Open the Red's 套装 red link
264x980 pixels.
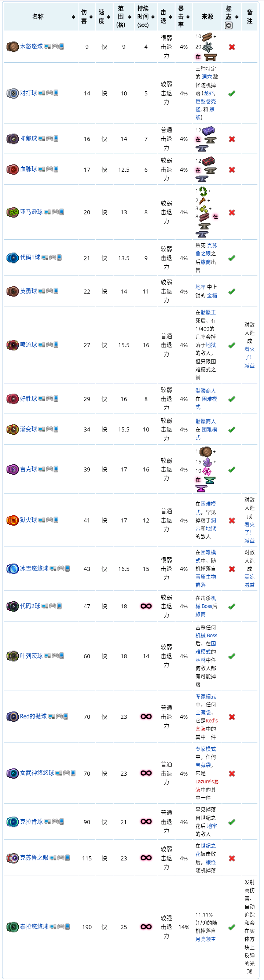tap(206, 725)
